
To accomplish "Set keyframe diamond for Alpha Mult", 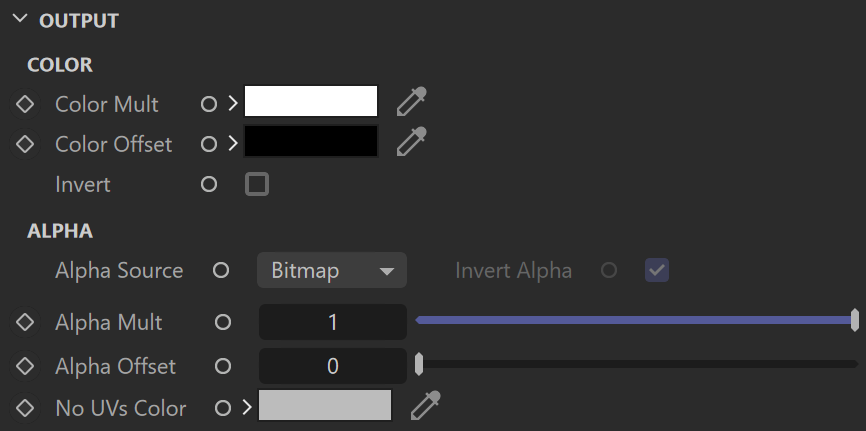I will 25,322.
